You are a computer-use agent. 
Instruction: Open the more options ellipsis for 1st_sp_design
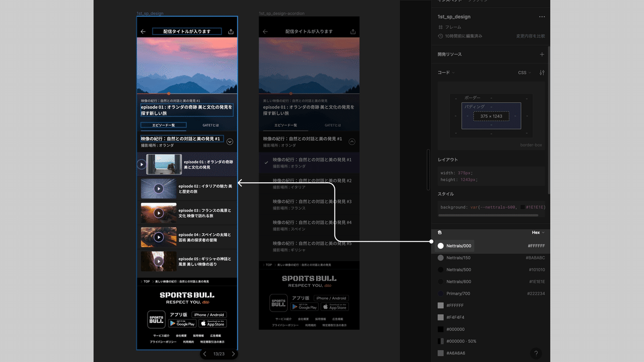541,17
